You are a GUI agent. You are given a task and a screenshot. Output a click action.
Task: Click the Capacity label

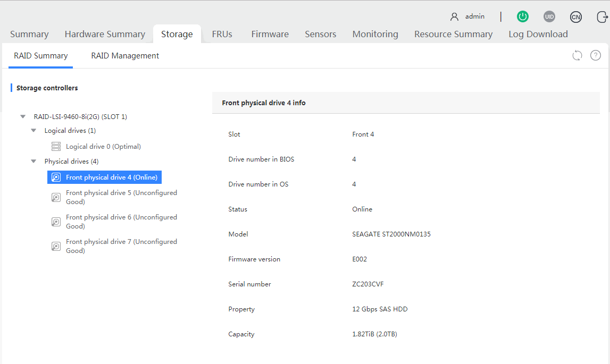pos(241,334)
